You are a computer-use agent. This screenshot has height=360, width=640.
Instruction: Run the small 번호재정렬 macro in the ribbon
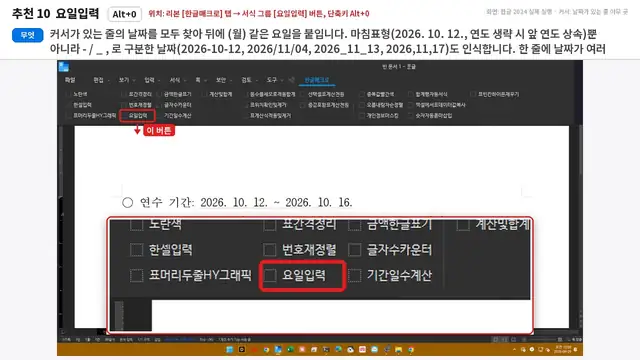(x=137, y=105)
